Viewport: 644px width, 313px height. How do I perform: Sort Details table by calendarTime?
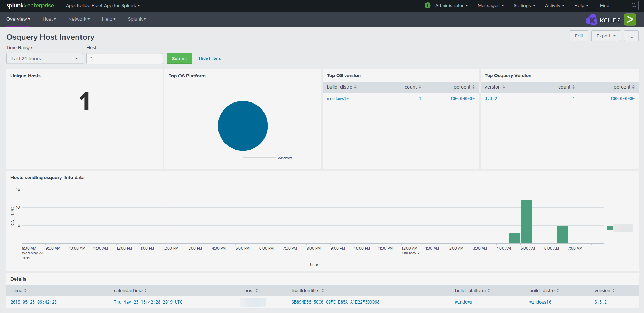[130, 291]
